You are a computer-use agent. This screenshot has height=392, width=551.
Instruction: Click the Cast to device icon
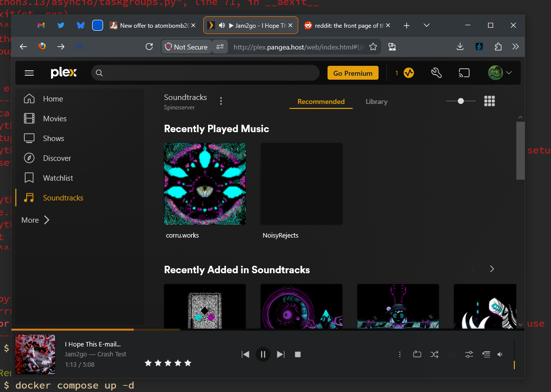pos(464,73)
